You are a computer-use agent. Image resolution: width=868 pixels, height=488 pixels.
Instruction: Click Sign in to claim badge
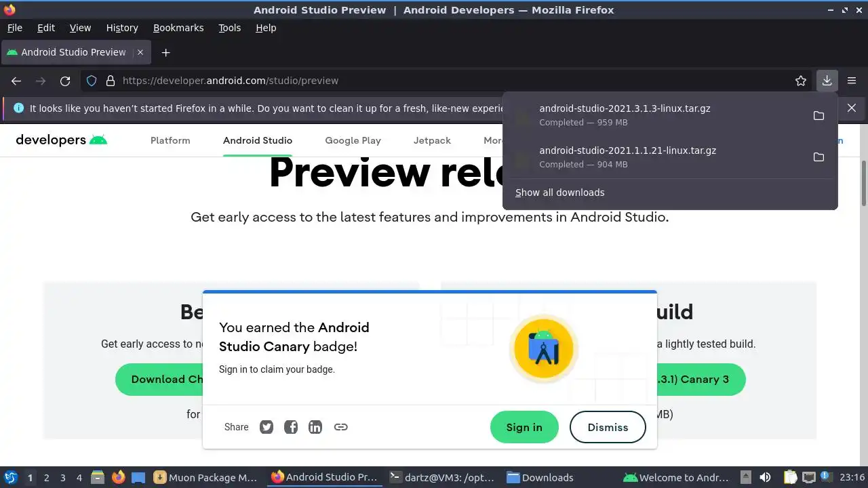coord(524,427)
